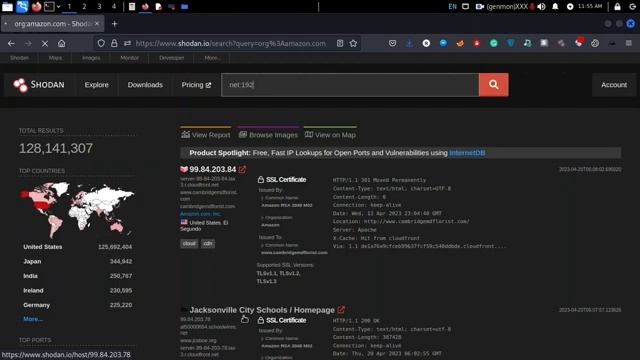Image resolution: width=640 pixels, height=360 pixels.
Task: Click the music note extension icon
Action: 527,43
